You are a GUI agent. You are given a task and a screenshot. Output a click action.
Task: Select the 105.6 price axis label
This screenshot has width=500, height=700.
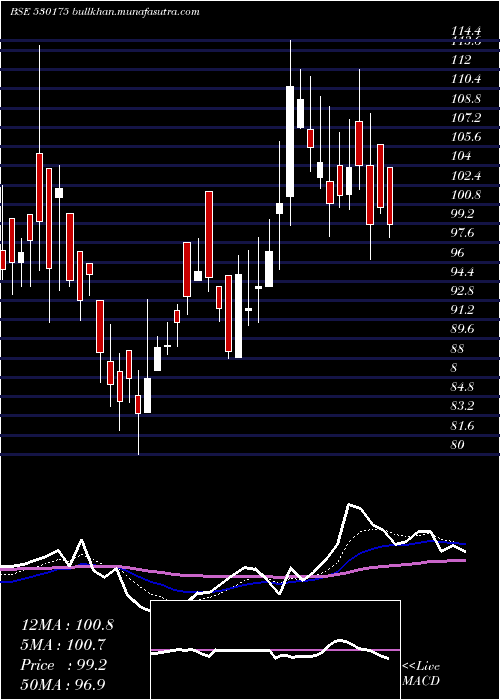466,137
